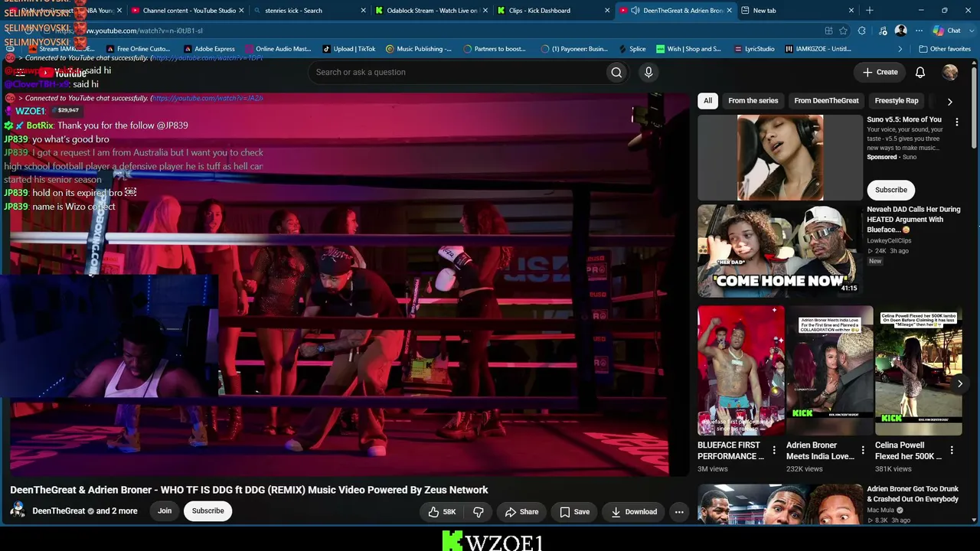Viewport: 980px width, 551px height.
Task: Open the Splice bookmark
Action: (x=631, y=49)
